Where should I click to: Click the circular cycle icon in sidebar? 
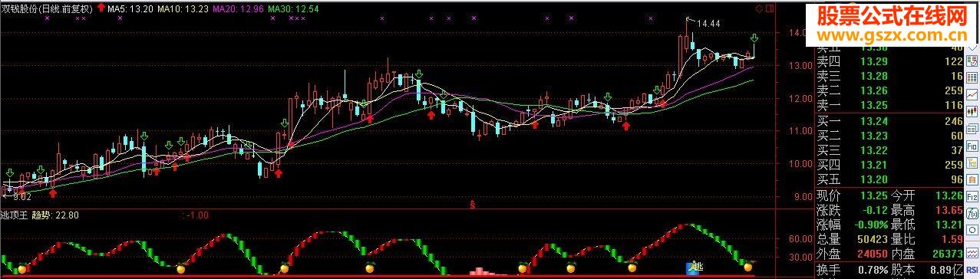[972, 229]
